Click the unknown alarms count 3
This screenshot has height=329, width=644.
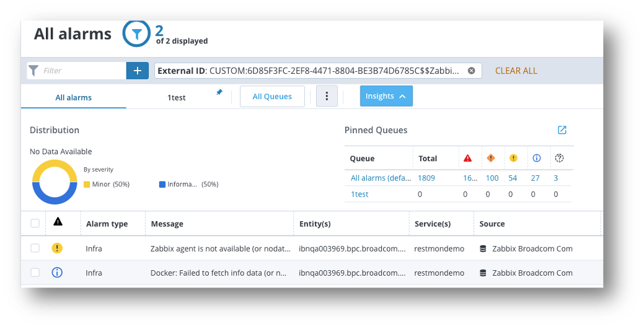[556, 178]
